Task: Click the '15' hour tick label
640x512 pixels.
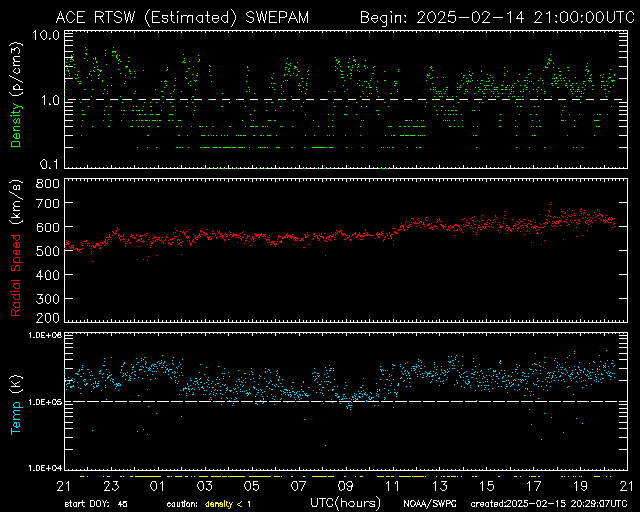Action: (x=487, y=486)
